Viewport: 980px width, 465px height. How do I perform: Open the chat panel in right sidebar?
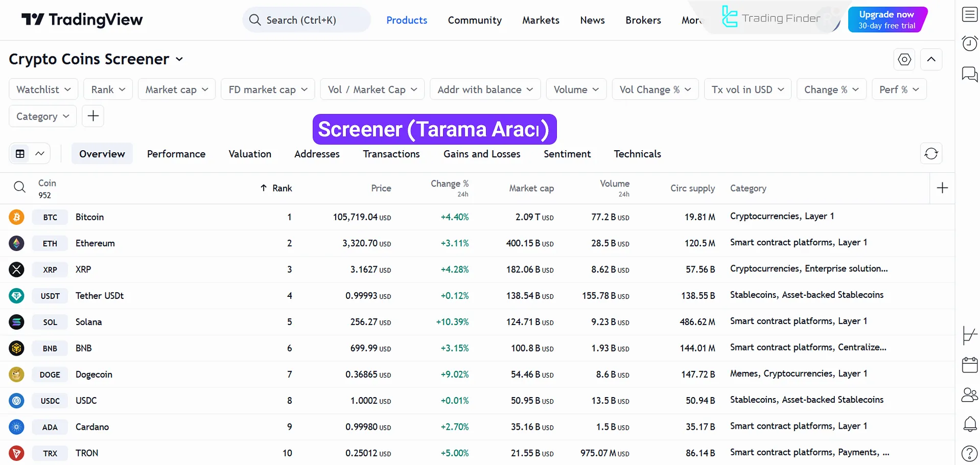coord(969,74)
